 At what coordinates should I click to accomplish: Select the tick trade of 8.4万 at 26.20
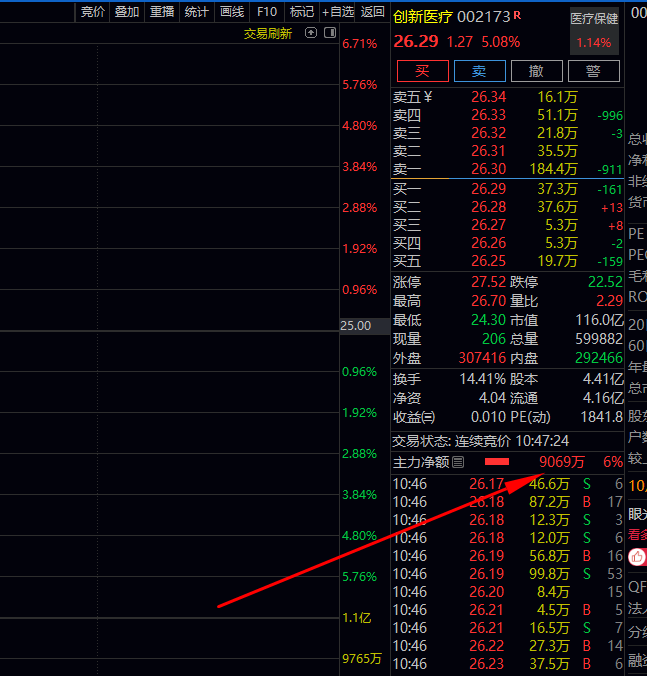[x=507, y=592]
